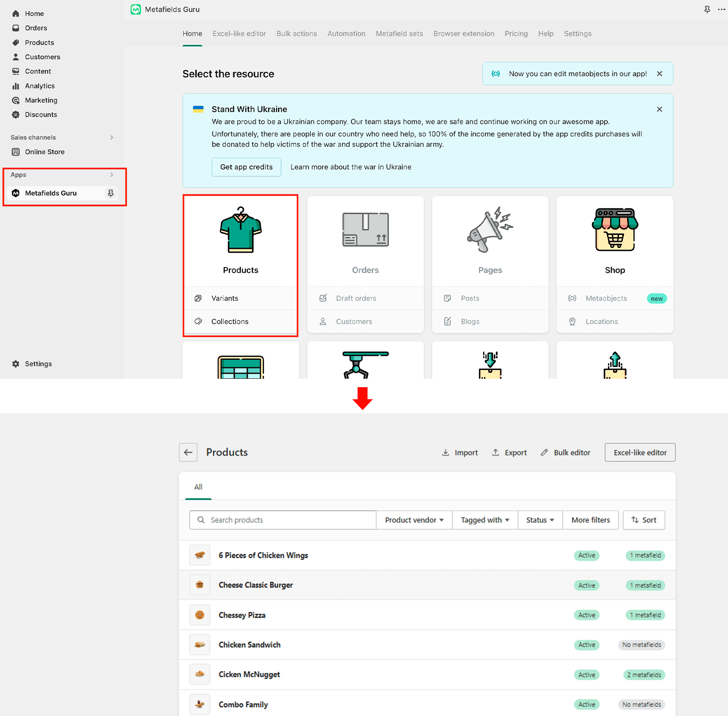Open the Tagged with filter dropdown
Image resolution: width=728 pixels, height=716 pixels.
[485, 520]
